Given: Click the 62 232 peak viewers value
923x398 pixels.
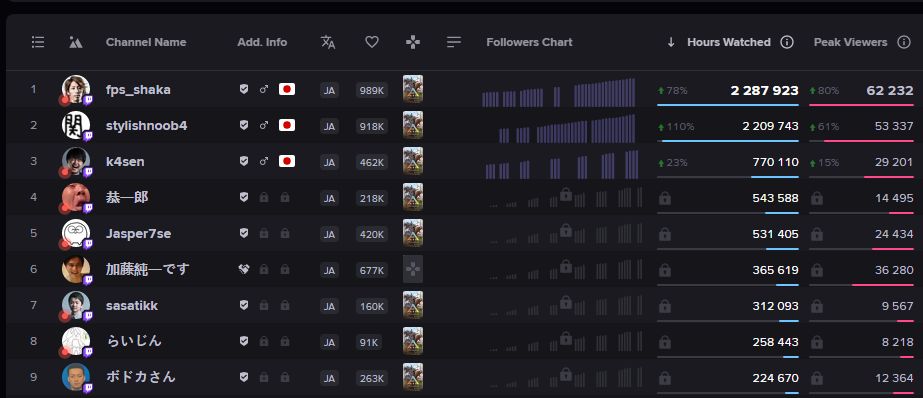Looking at the screenshot, I should pyautogui.click(x=889, y=90).
